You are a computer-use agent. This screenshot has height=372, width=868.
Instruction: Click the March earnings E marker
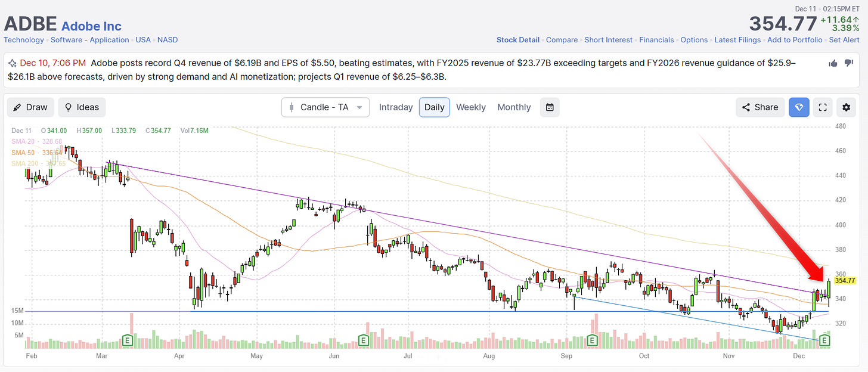[x=127, y=340]
